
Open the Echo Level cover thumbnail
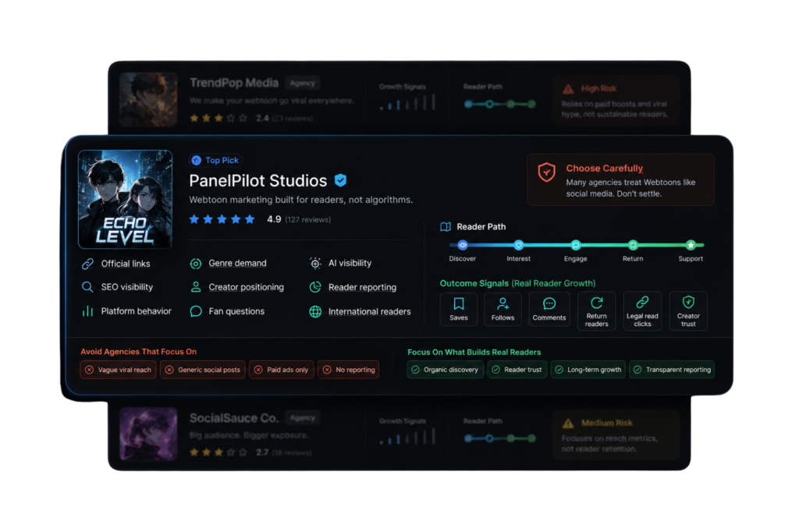click(x=125, y=199)
